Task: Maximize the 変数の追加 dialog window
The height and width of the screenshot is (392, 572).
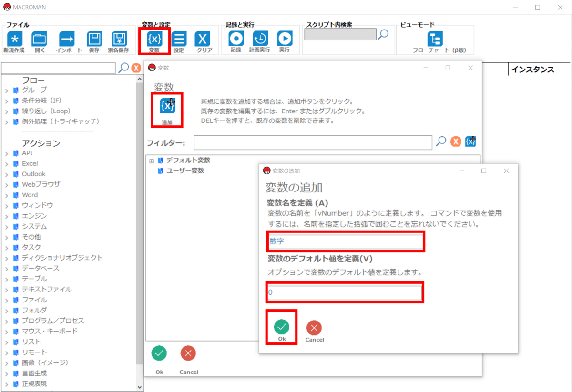Action: click(x=484, y=171)
